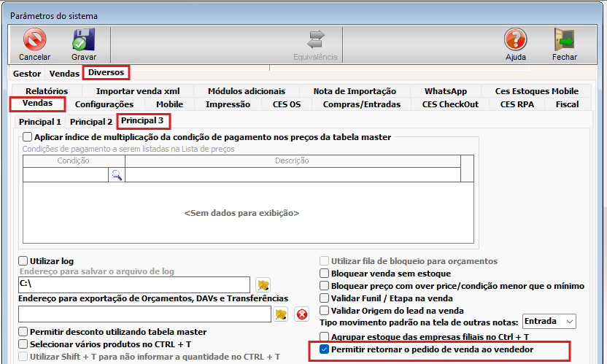The width and height of the screenshot is (607, 364).
Task: Click the Gravar save icon
Action: click(x=83, y=40)
